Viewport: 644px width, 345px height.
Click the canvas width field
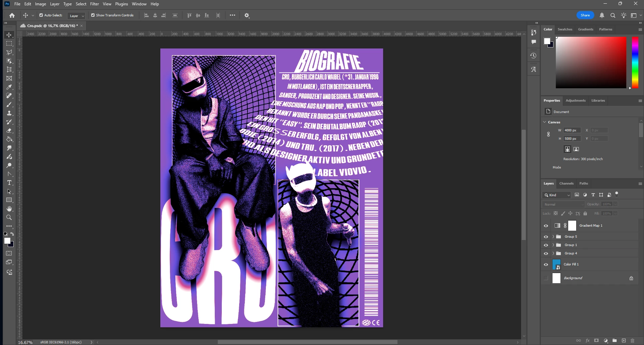click(x=572, y=130)
